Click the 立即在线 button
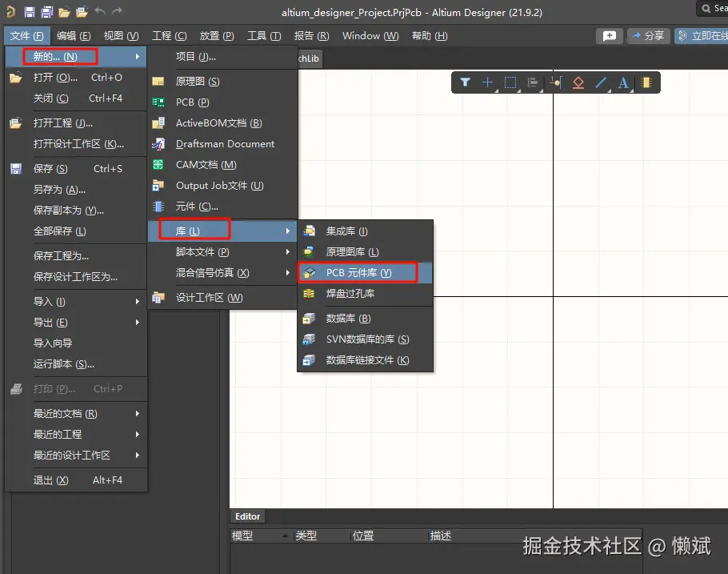The image size is (728, 574). (x=701, y=36)
